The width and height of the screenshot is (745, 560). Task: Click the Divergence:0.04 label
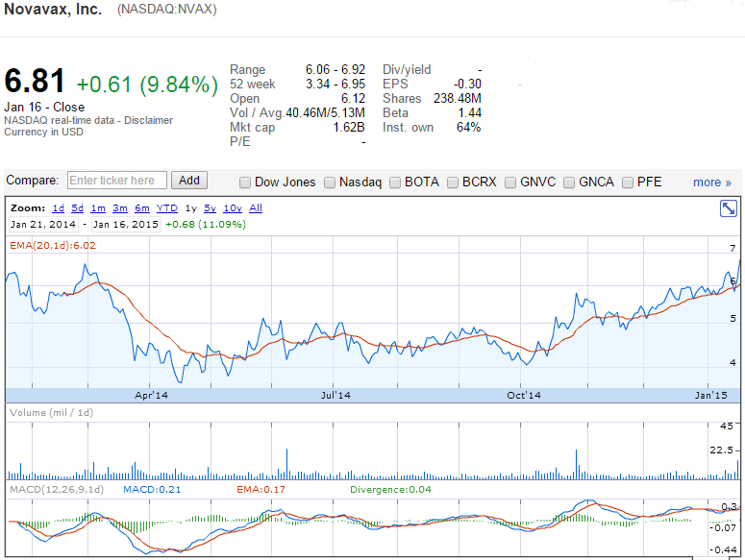tap(390, 489)
